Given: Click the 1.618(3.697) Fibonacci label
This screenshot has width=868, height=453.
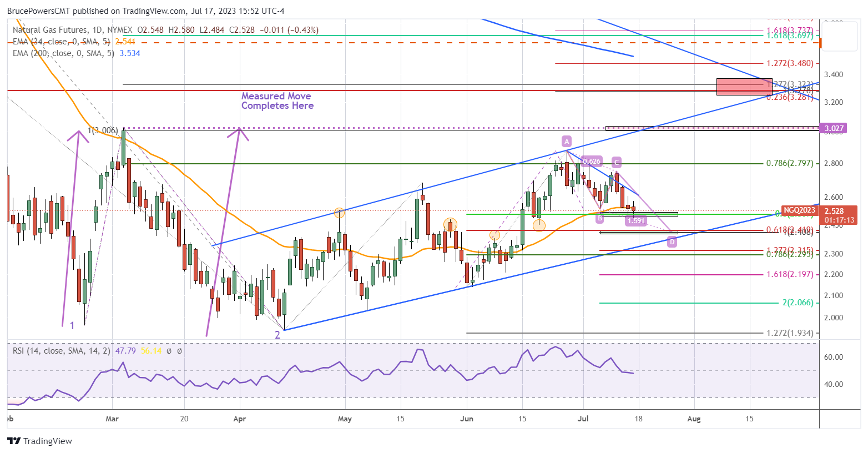Looking at the screenshot, I should pos(790,36).
